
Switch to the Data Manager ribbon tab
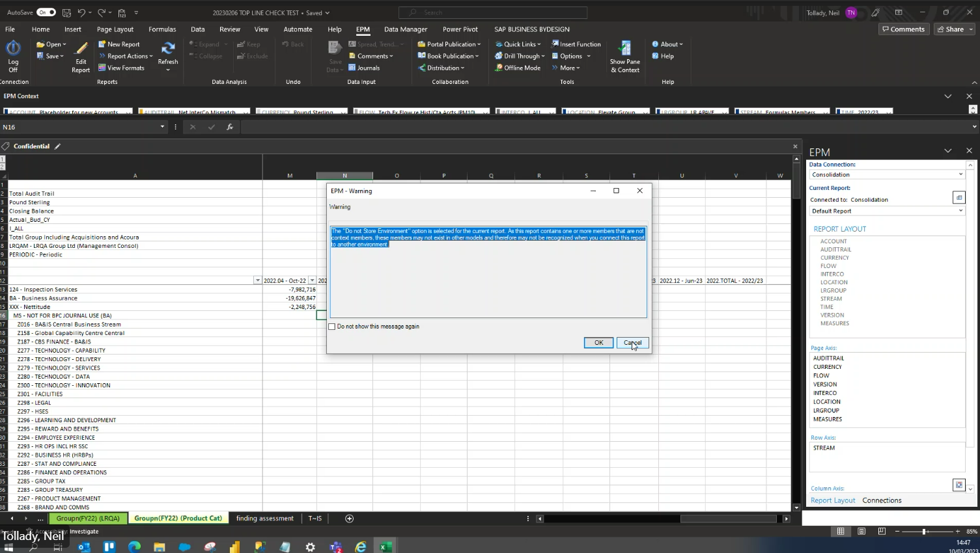(406, 29)
